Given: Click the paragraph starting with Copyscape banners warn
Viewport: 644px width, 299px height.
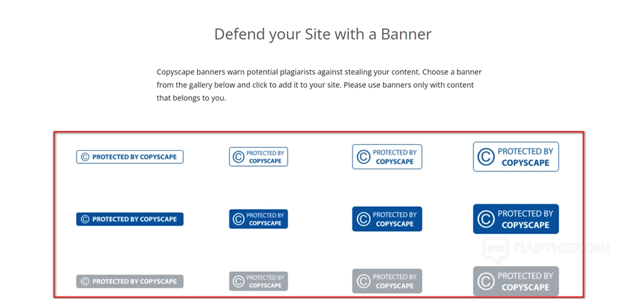Looking at the screenshot, I should pos(319,85).
